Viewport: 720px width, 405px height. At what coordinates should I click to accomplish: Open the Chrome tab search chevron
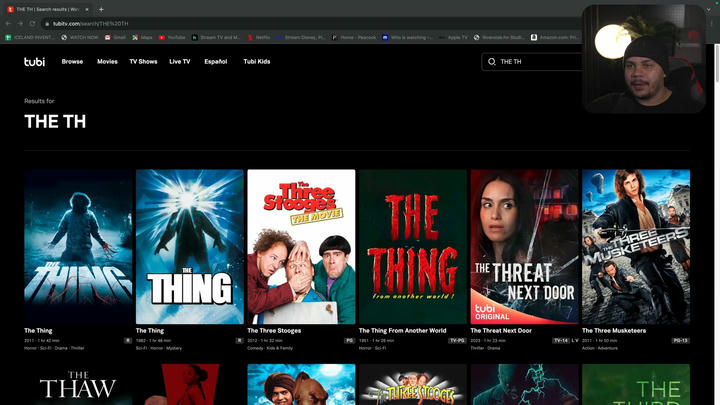click(709, 9)
